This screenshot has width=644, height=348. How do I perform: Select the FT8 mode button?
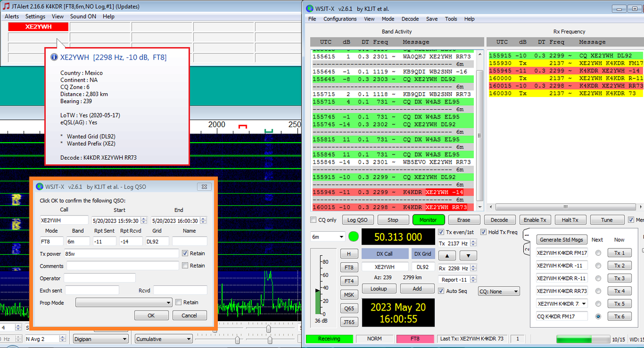pyautogui.click(x=349, y=267)
